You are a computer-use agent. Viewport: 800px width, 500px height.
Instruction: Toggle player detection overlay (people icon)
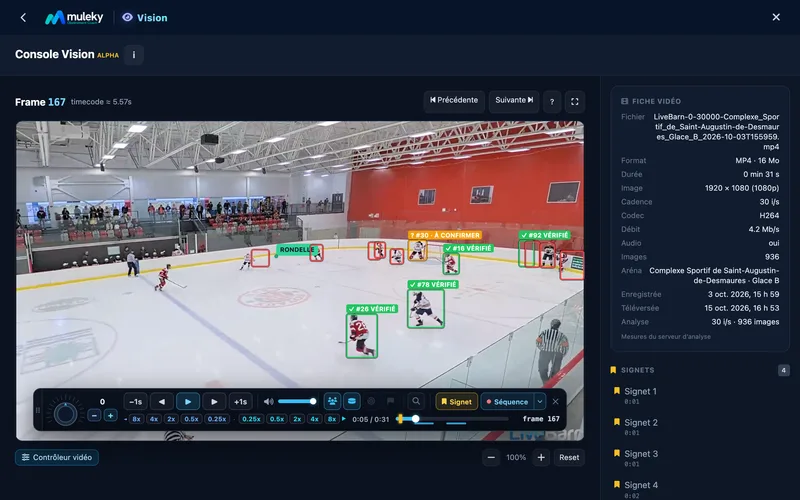332,402
